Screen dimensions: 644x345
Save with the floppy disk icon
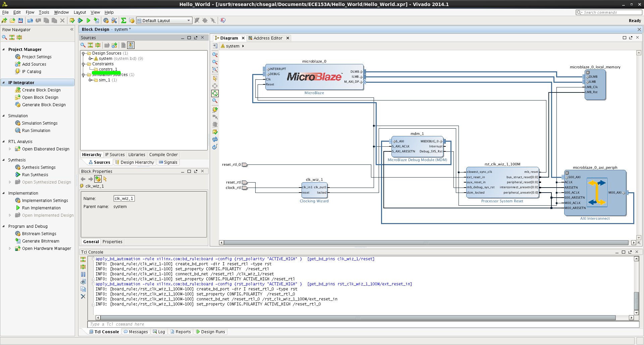[x=20, y=20]
